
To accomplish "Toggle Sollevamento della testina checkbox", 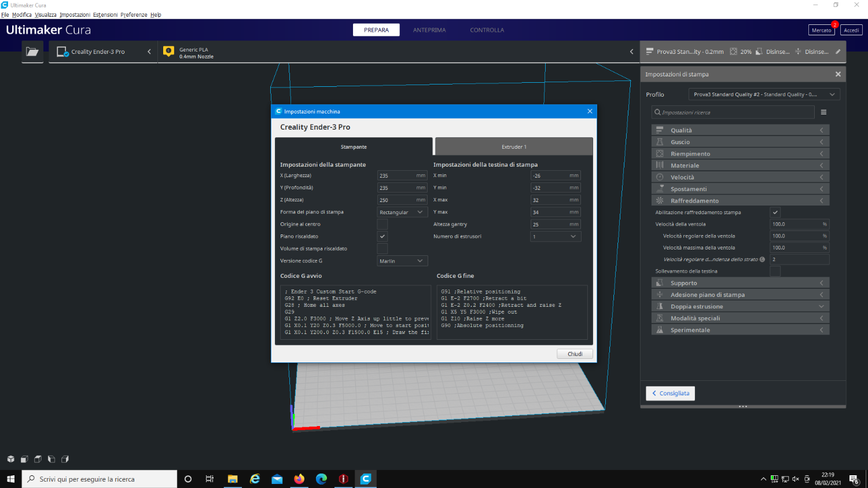I will (775, 271).
